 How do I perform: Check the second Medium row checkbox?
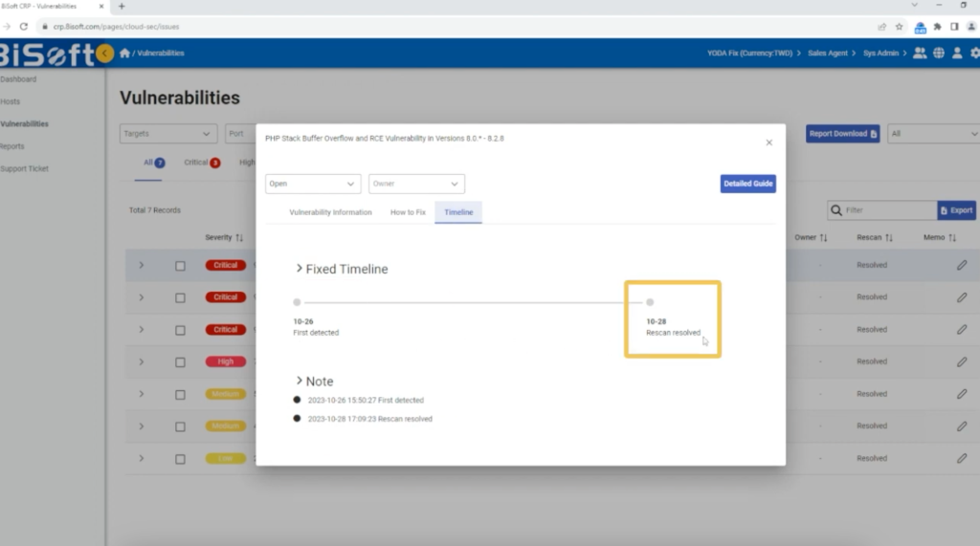(180, 426)
